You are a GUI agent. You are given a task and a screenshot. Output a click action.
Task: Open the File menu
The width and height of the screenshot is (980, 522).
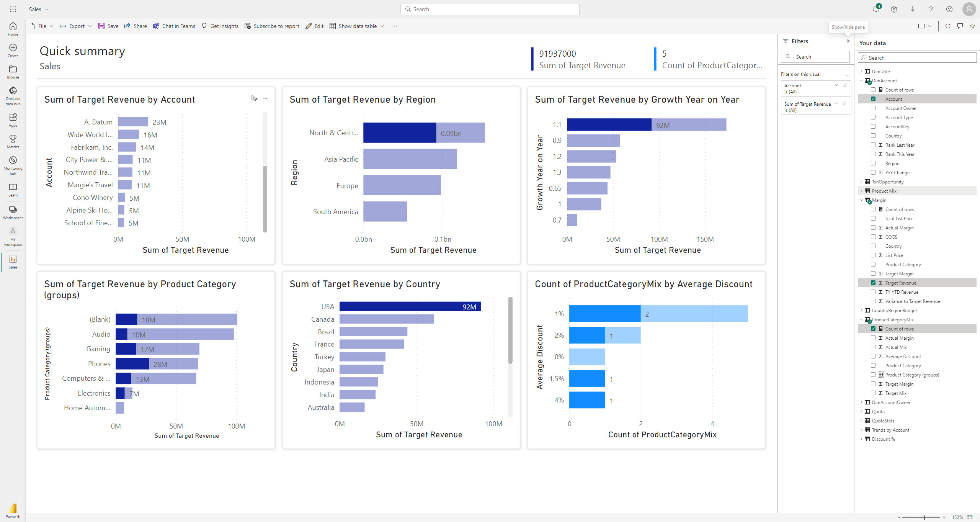coord(41,26)
